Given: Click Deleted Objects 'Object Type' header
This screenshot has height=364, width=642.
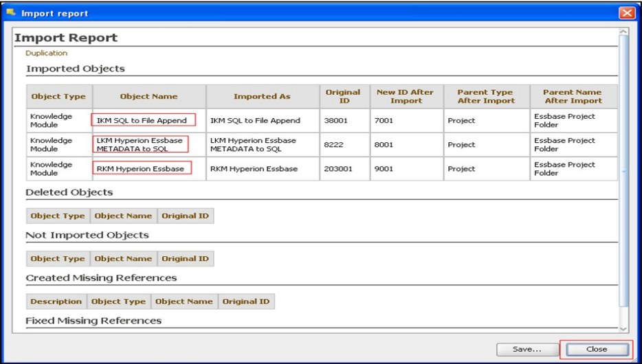Looking at the screenshot, I should tap(58, 216).
